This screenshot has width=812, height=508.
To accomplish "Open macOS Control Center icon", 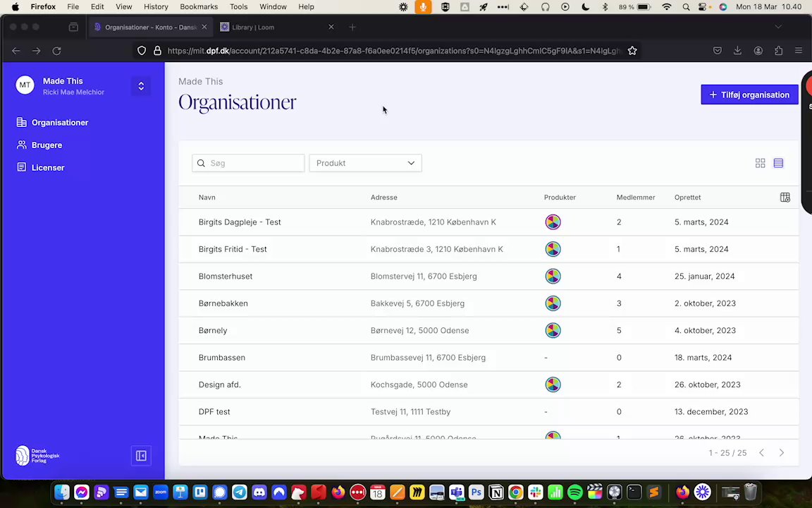I will [703, 7].
